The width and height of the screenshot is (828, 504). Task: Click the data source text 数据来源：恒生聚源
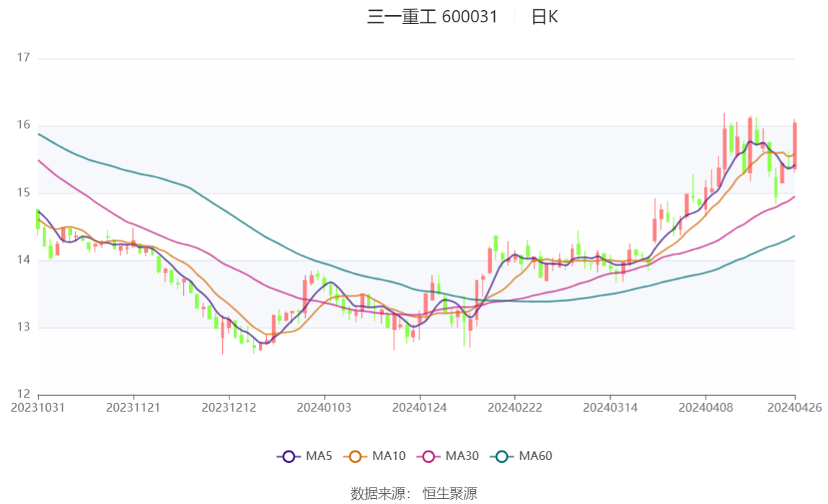coord(414,493)
